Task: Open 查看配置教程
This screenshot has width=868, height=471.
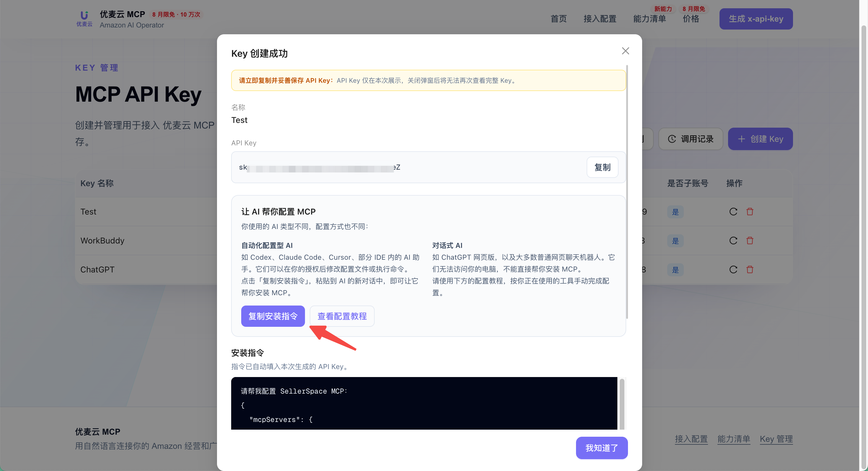Action: 342,316
